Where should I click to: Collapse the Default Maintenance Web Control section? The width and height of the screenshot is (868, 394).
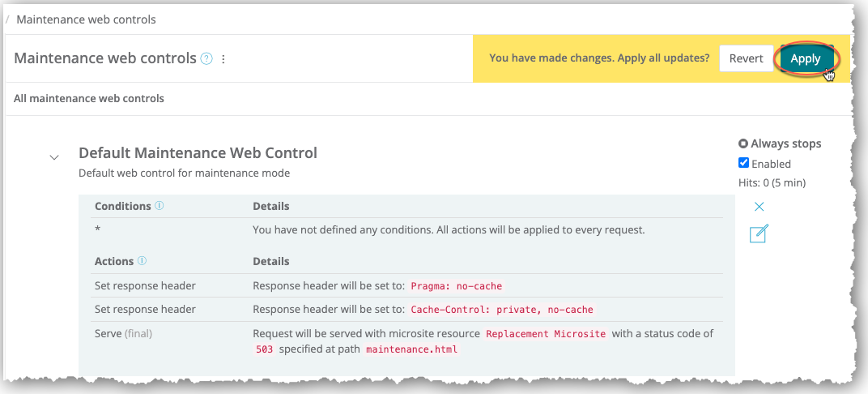54,157
